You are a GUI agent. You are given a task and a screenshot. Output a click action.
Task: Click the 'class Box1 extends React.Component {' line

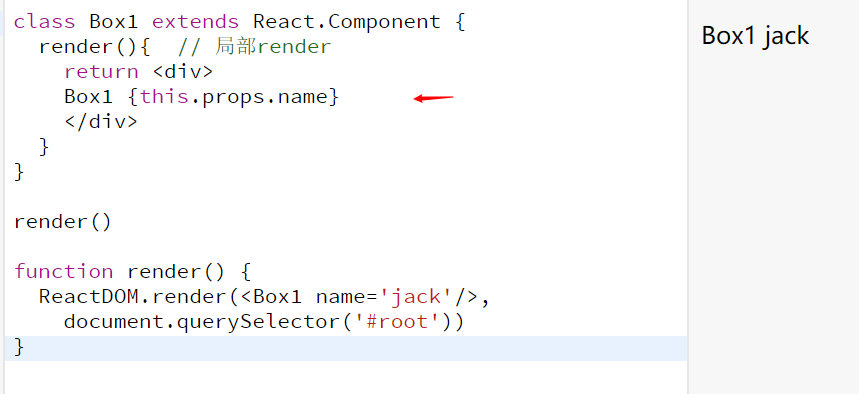point(239,22)
